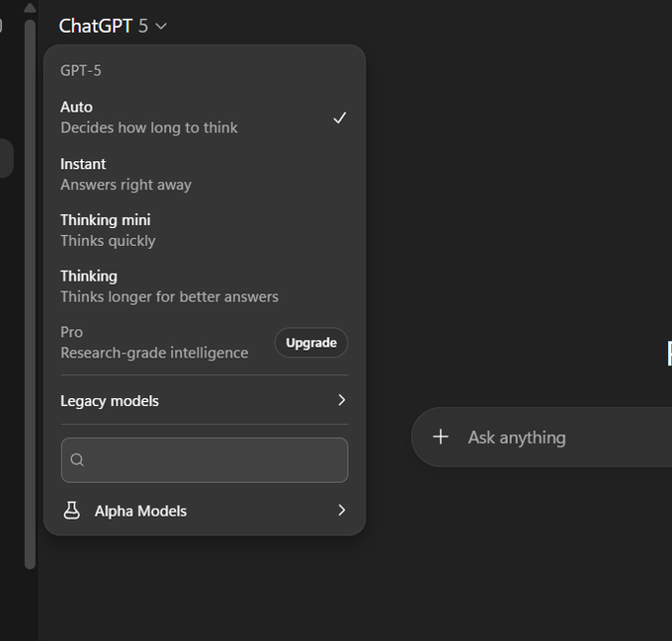
Task: Expand the Legacy models submenu
Action: (x=205, y=400)
